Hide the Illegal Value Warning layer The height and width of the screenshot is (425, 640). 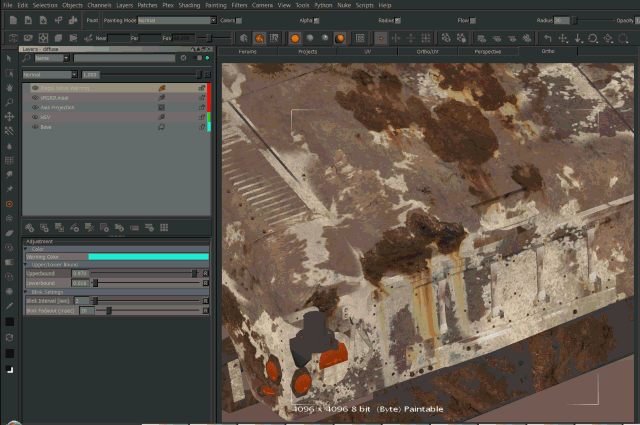click(35, 88)
